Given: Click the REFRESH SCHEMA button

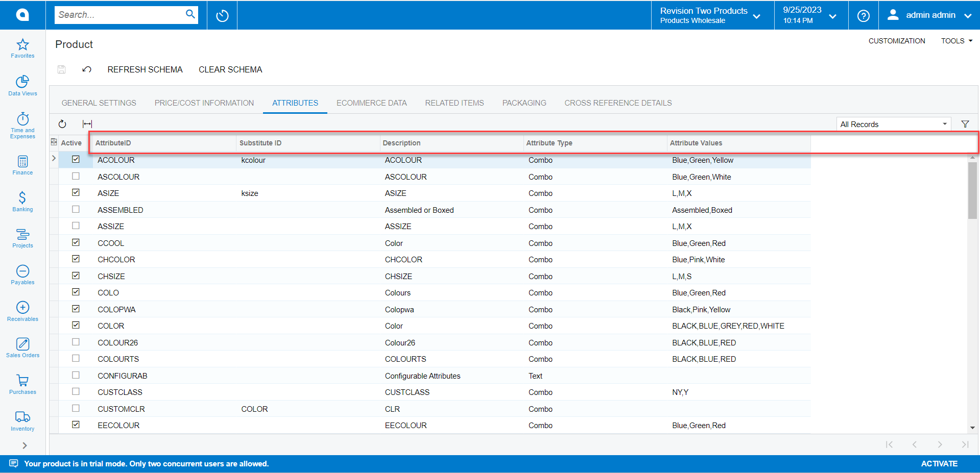Looking at the screenshot, I should coord(145,69).
